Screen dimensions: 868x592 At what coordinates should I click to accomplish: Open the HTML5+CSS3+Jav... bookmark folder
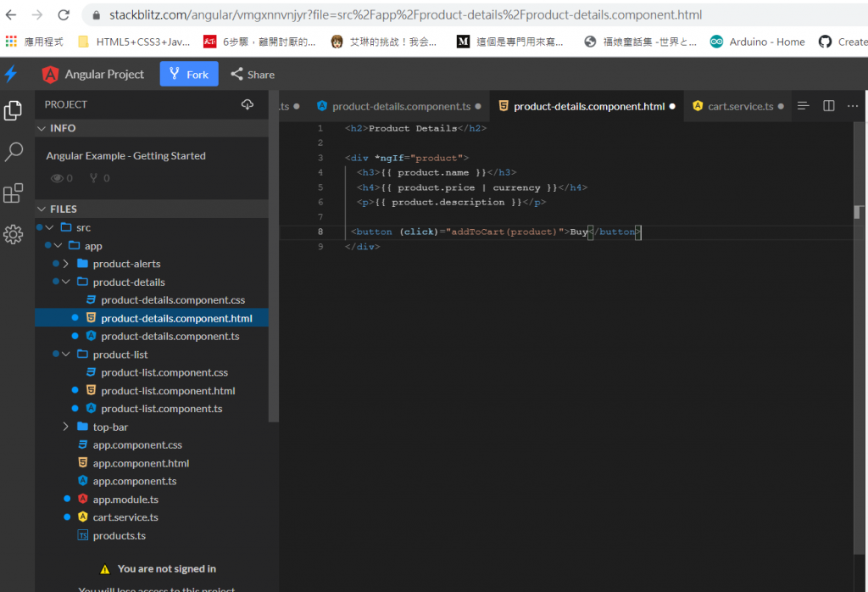[x=134, y=42]
